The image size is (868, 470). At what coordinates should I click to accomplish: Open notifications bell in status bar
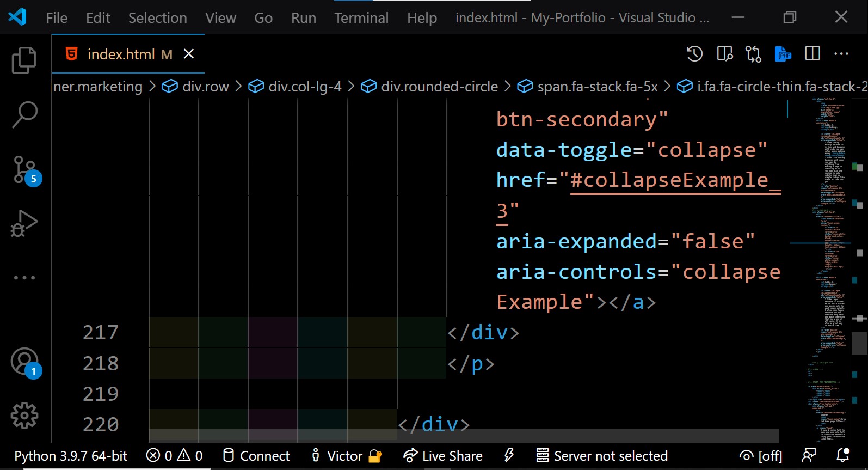coord(843,455)
